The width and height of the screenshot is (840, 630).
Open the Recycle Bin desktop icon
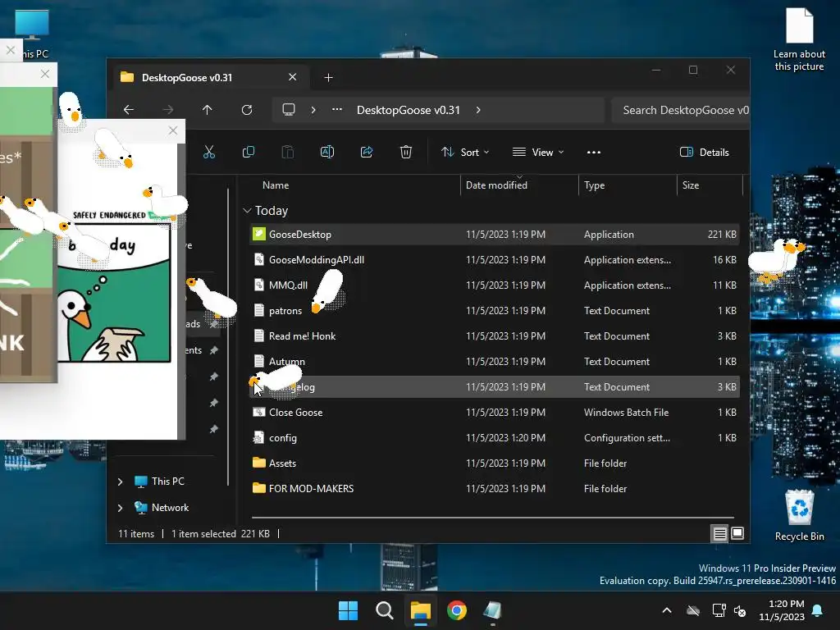click(799, 515)
